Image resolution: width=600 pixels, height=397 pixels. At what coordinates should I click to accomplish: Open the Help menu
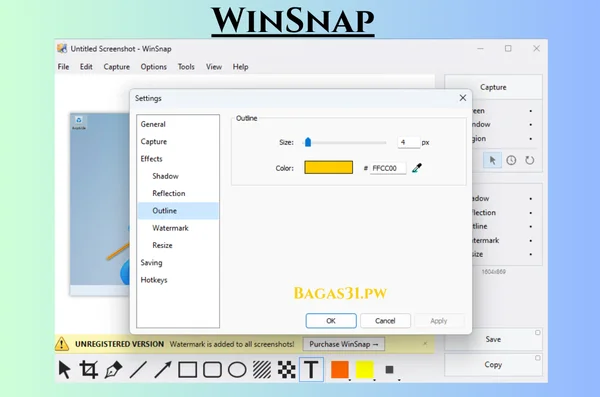click(240, 67)
